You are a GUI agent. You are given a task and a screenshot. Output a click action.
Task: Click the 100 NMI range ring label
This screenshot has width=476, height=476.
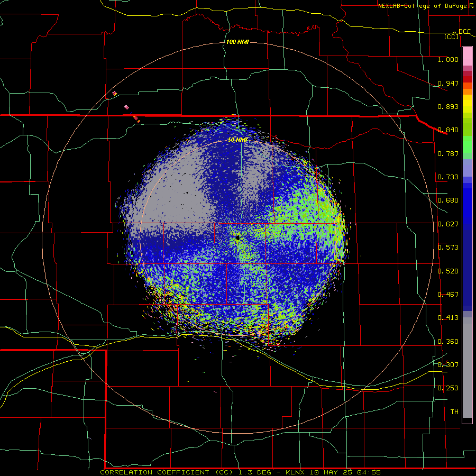click(x=237, y=42)
